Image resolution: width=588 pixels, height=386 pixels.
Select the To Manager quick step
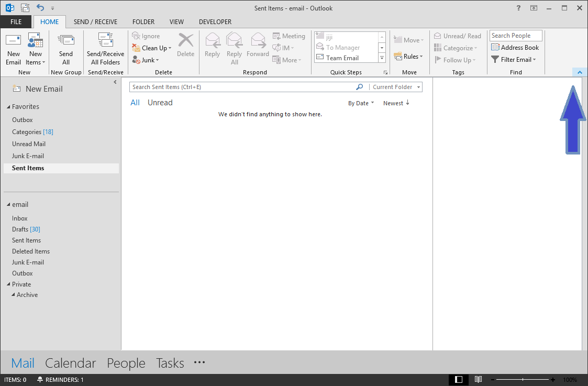pos(338,47)
